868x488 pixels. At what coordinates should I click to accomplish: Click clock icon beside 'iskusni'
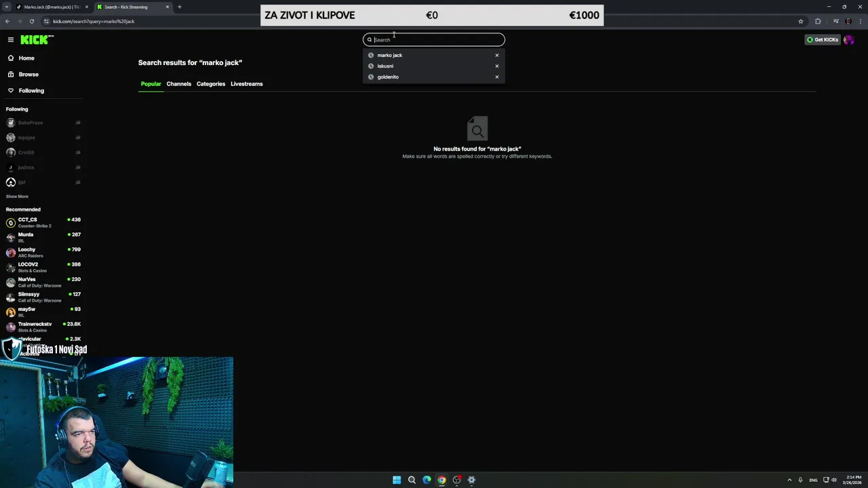click(371, 66)
